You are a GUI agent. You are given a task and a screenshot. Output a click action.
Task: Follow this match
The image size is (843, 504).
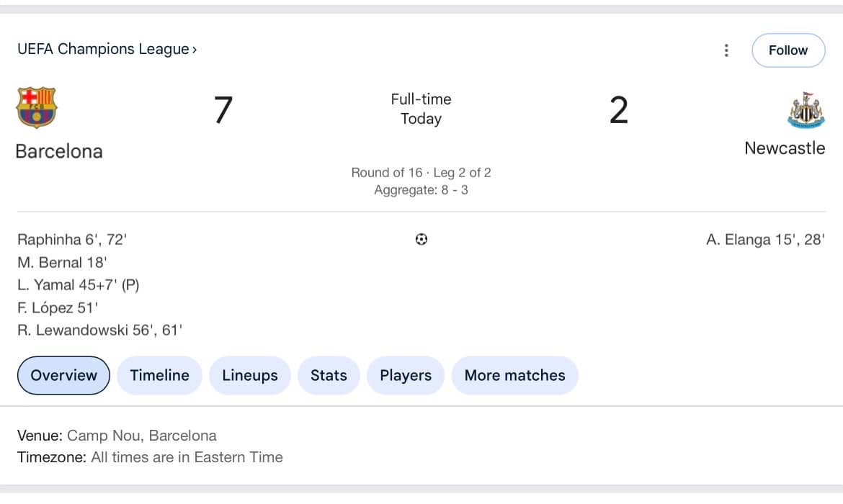click(x=788, y=50)
